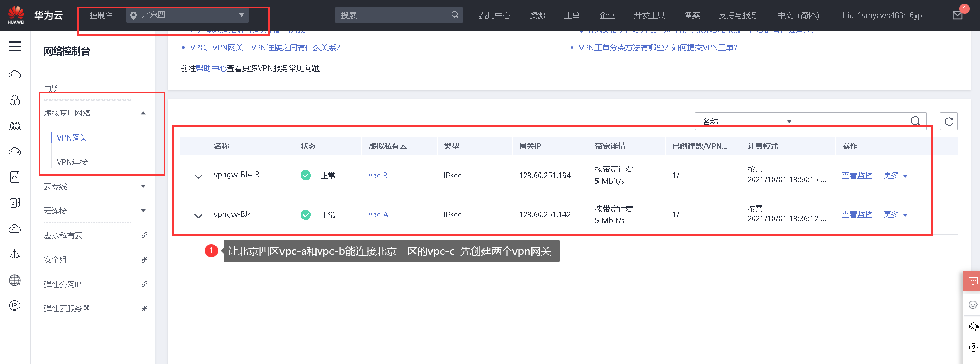The image size is (980, 364).
Task: Open 备案 in top navigation
Action: 692,15
